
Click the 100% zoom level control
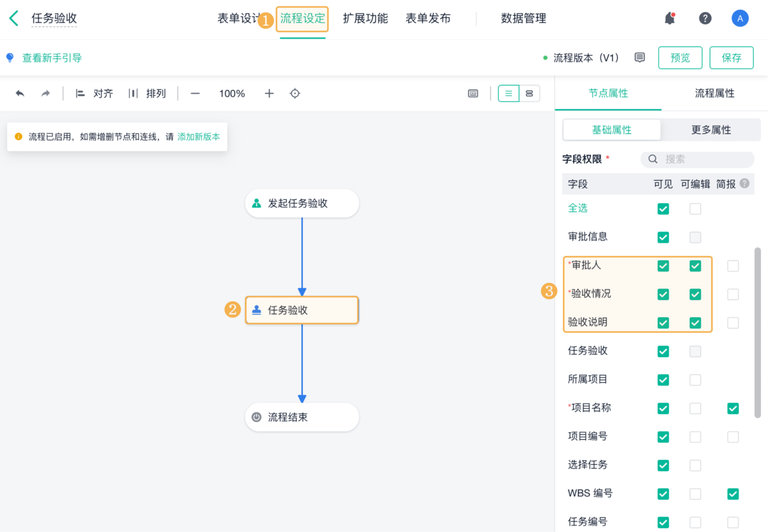tap(232, 93)
